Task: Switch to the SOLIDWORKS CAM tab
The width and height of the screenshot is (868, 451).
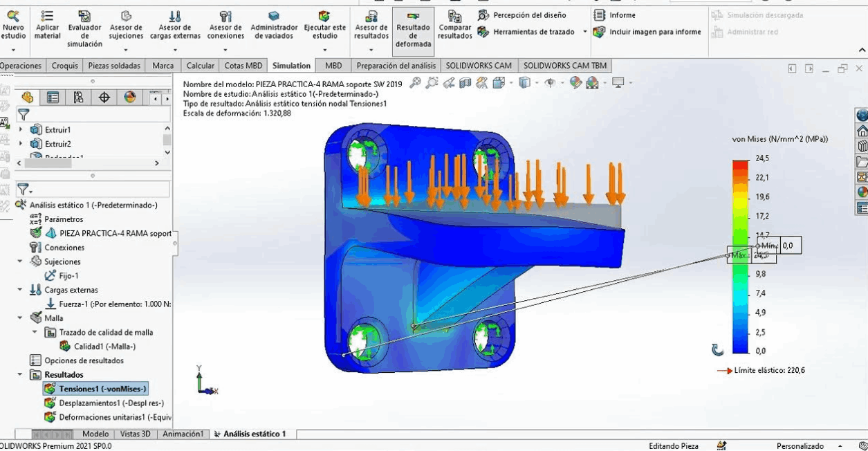Action: (479, 66)
